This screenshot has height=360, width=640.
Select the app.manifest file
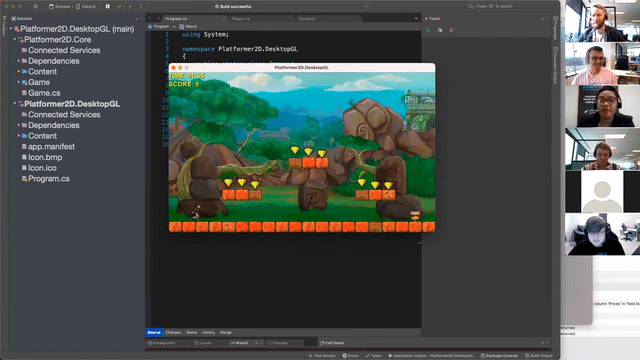(x=51, y=147)
